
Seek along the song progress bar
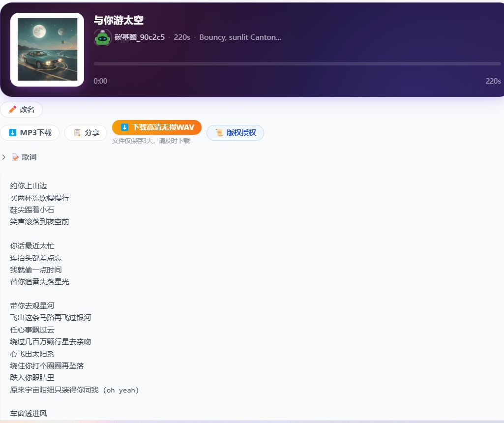pos(297,64)
